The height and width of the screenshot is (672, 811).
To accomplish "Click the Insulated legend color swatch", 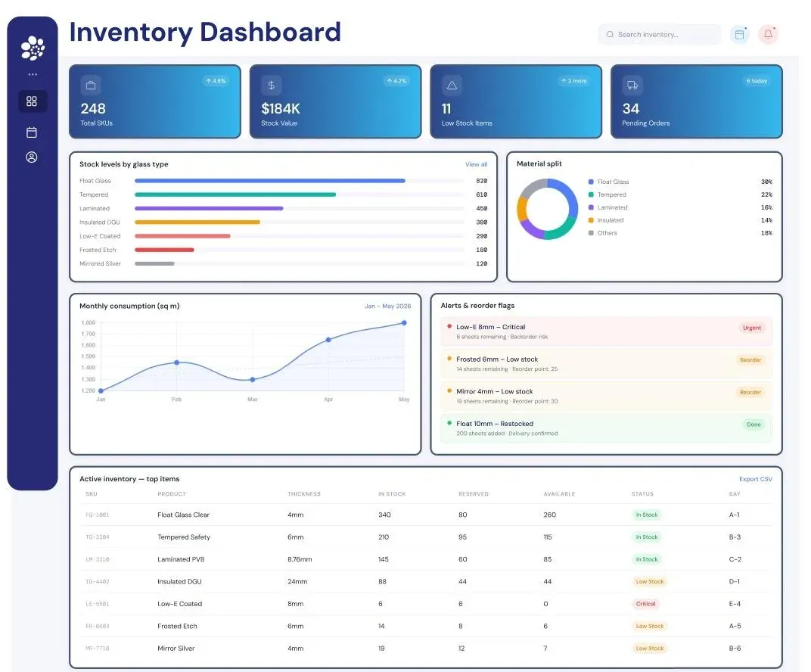I will pyautogui.click(x=591, y=220).
